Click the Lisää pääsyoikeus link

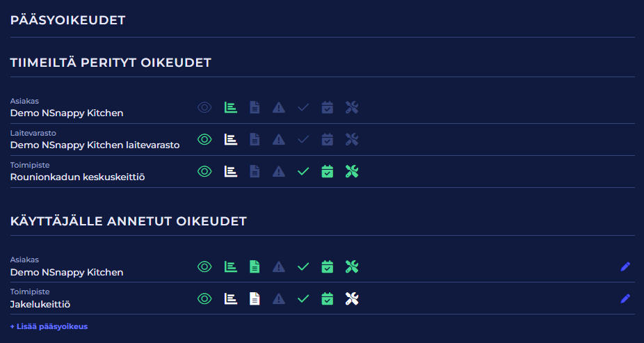[x=49, y=326]
